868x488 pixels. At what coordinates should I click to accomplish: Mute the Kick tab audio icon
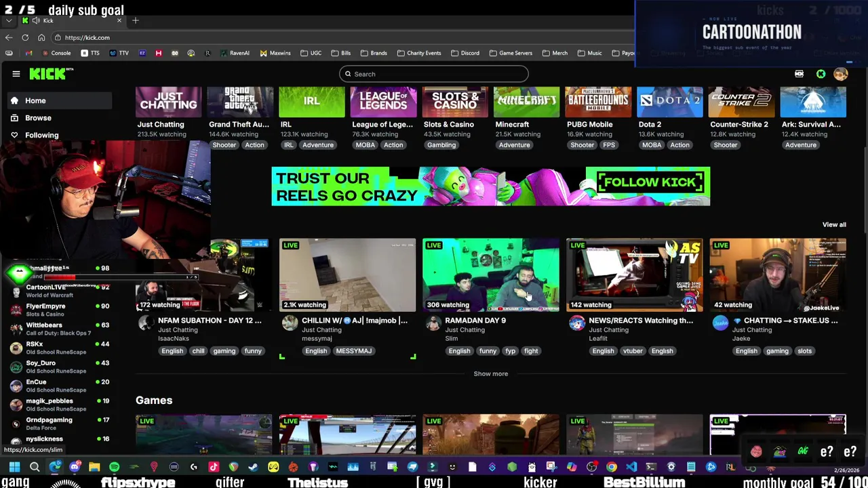coord(35,20)
